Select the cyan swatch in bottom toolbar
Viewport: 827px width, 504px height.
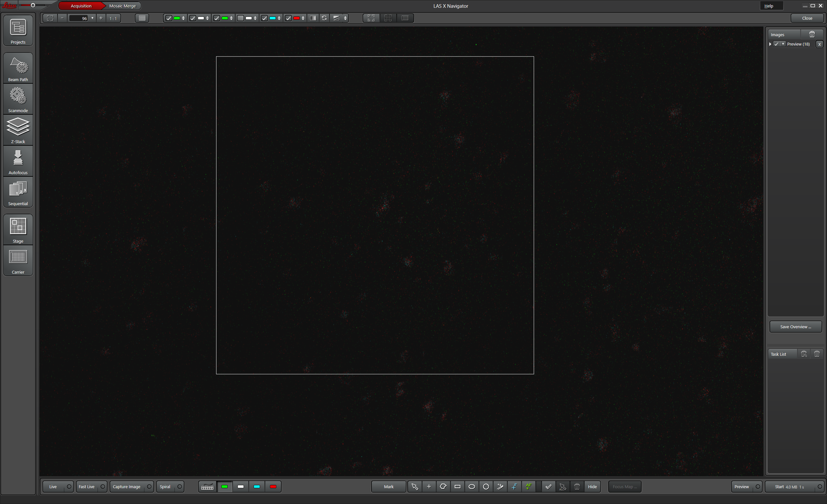point(257,487)
